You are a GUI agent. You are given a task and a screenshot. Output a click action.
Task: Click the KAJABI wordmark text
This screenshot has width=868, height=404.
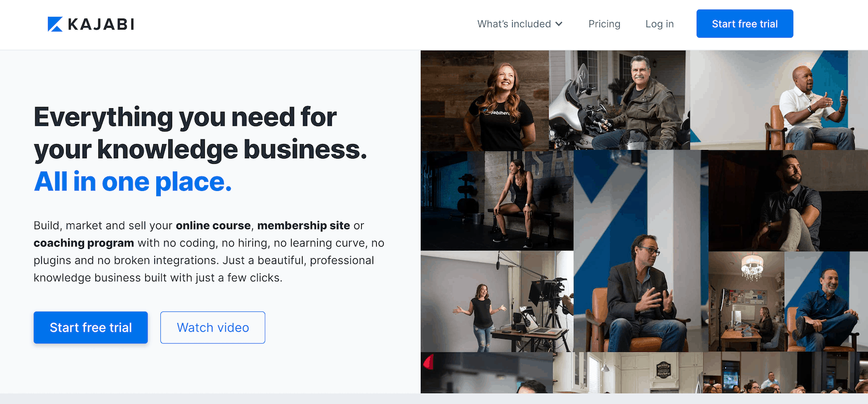point(101,24)
